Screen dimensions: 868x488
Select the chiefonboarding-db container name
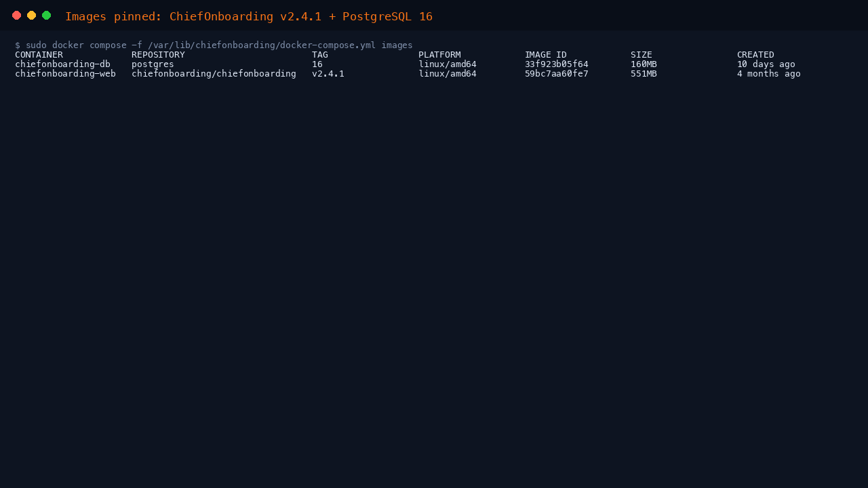pos(62,64)
